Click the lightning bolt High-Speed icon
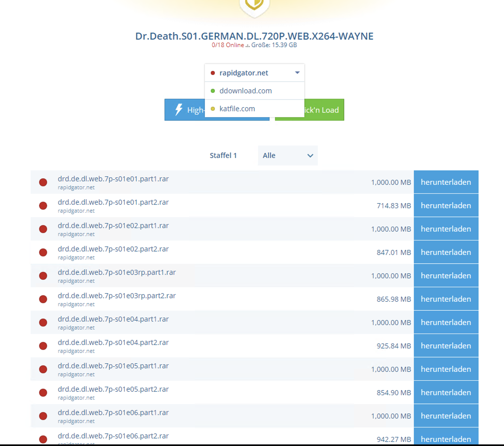Image resolution: width=504 pixels, height=446 pixels. click(x=178, y=109)
